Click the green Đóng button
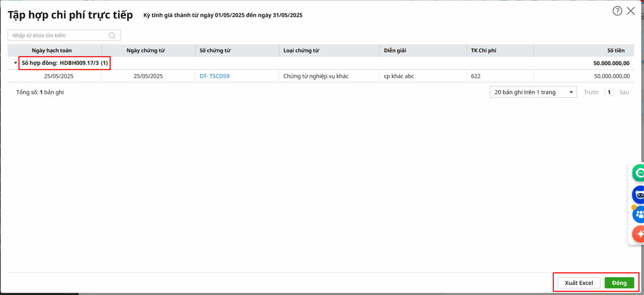 [619, 283]
